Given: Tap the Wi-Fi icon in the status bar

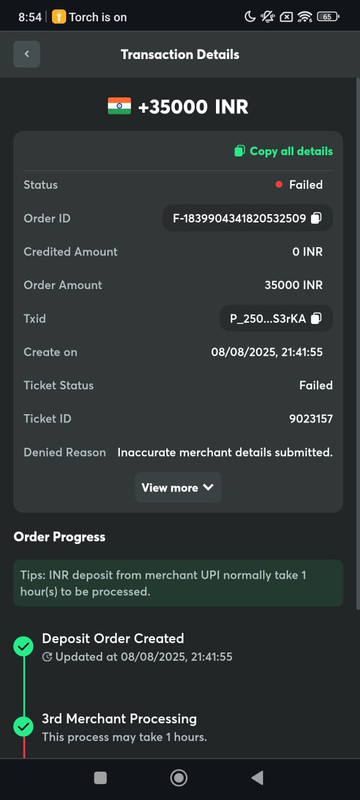Looking at the screenshot, I should [x=305, y=17].
